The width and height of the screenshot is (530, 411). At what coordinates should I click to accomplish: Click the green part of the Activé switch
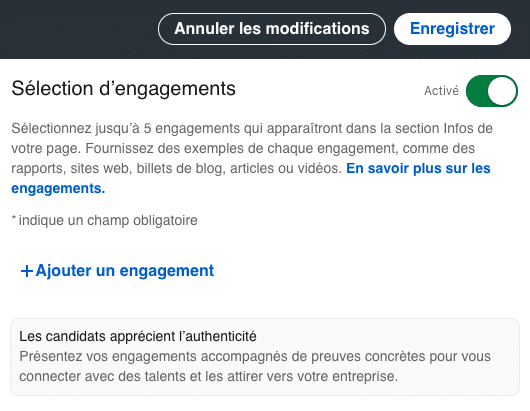477,91
